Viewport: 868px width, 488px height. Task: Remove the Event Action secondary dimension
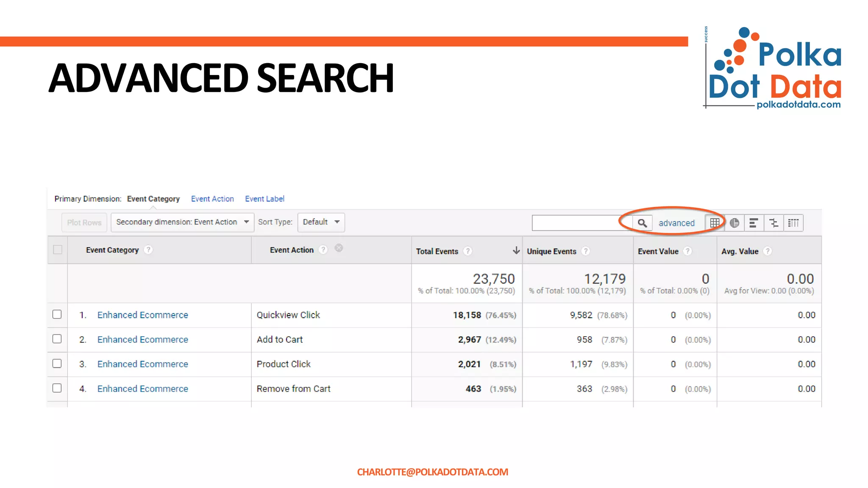(x=339, y=248)
